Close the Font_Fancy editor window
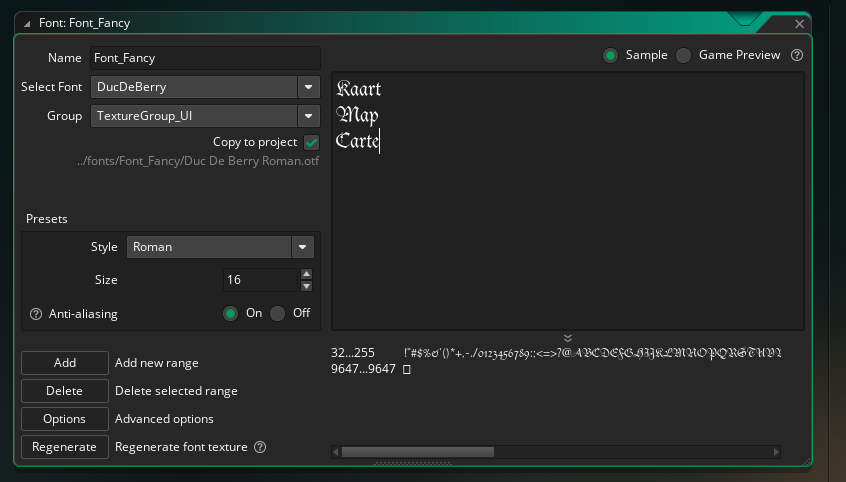Image resolution: width=846 pixels, height=482 pixels. (x=800, y=24)
